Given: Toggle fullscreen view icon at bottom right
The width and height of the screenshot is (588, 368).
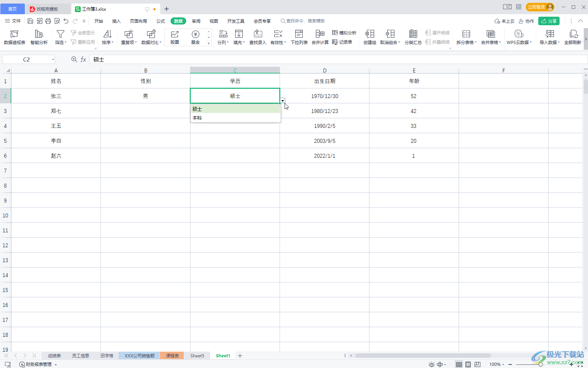Looking at the screenshot, I should [580, 364].
